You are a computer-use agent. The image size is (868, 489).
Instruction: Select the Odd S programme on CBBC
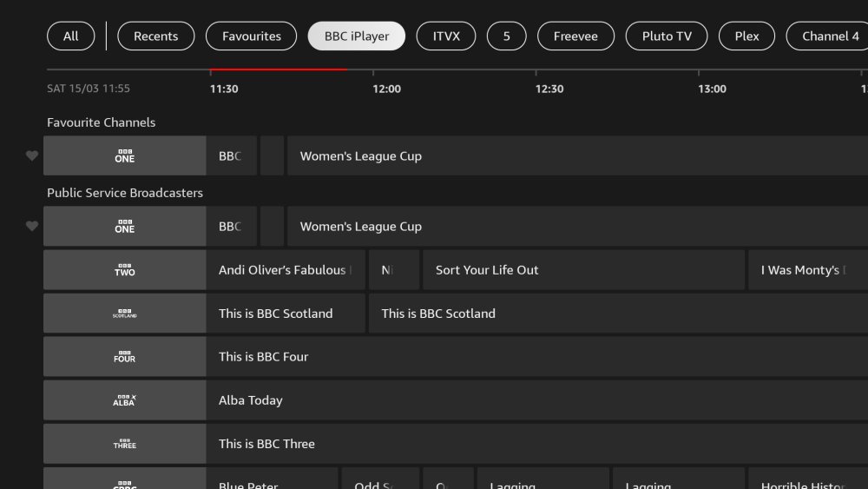tap(380, 479)
